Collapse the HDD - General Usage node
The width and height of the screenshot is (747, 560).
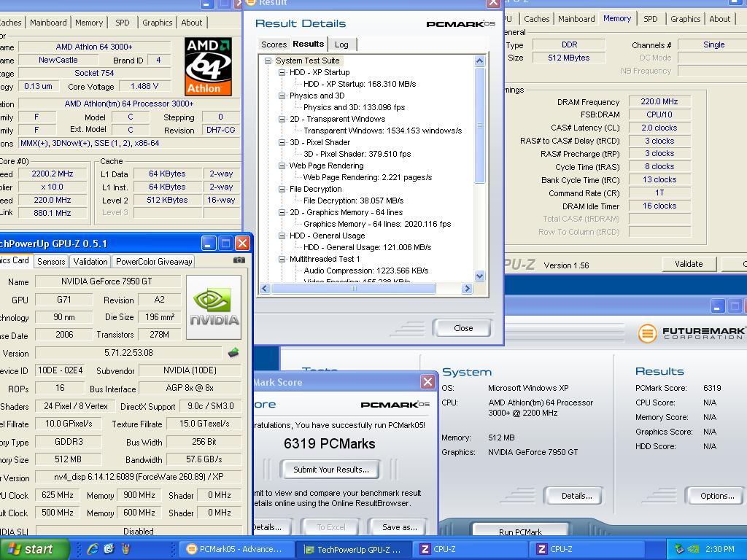282,236
